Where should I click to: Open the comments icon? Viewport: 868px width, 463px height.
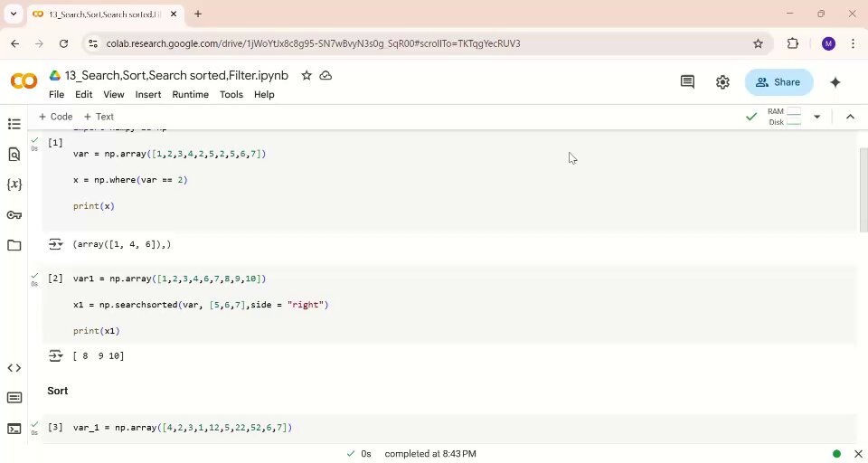pos(687,82)
